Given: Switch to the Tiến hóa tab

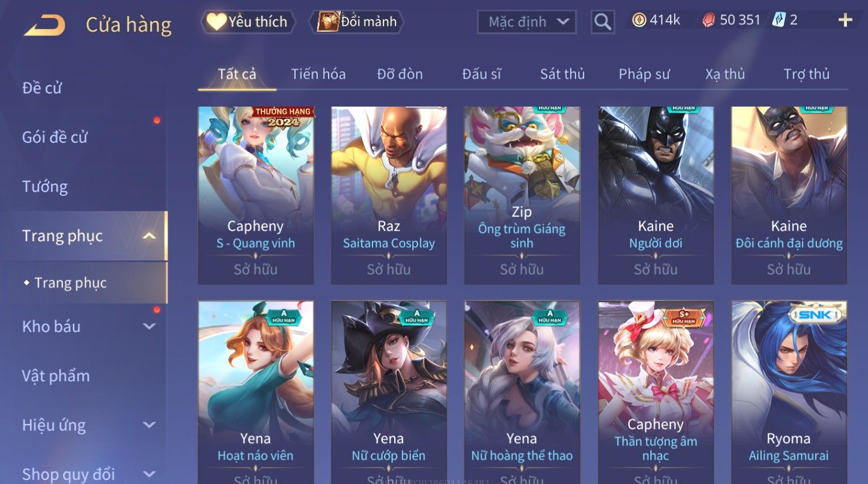Looking at the screenshot, I should pos(318,74).
